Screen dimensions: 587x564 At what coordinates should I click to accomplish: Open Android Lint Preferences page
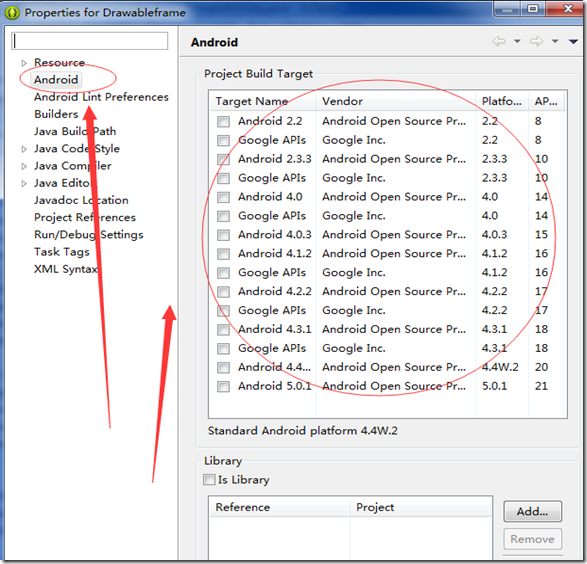pyautogui.click(x=101, y=97)
